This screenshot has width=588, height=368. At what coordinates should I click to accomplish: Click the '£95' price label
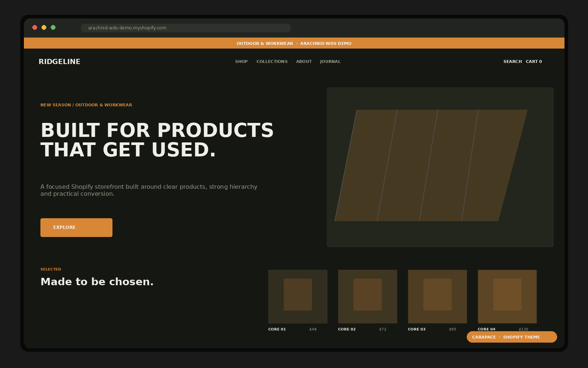point(453,329)
